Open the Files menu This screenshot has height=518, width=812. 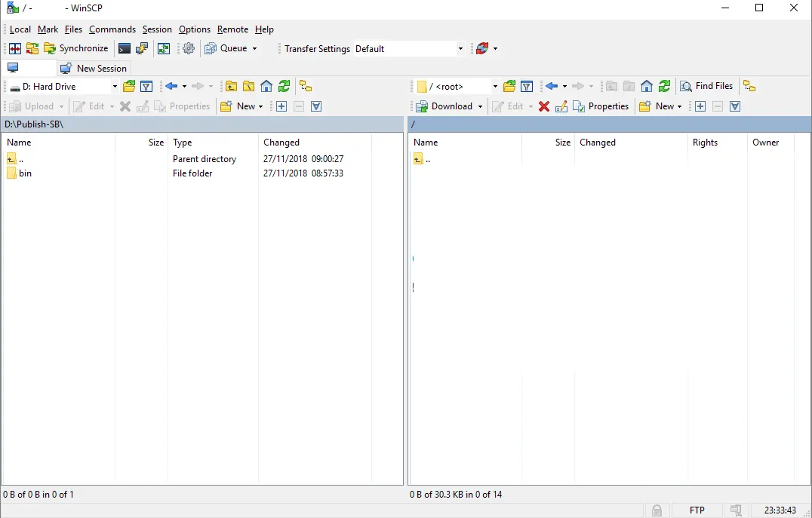pos(73,29)
